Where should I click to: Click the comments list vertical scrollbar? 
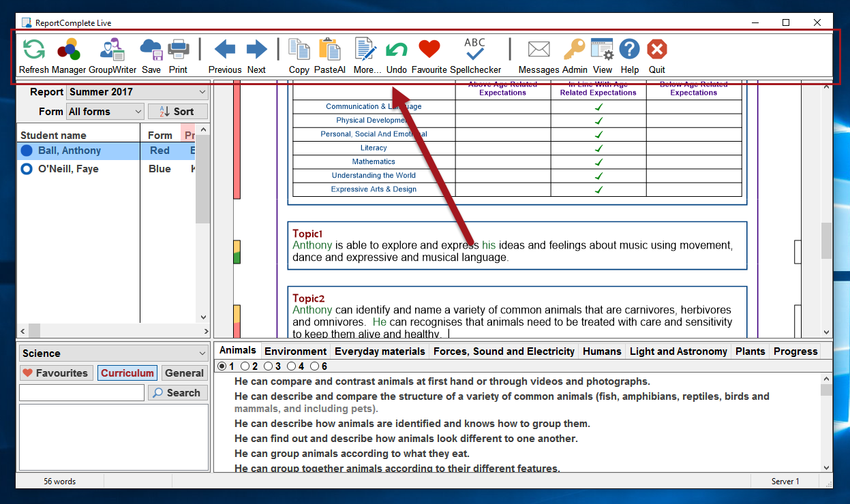(x=827, y=423)
